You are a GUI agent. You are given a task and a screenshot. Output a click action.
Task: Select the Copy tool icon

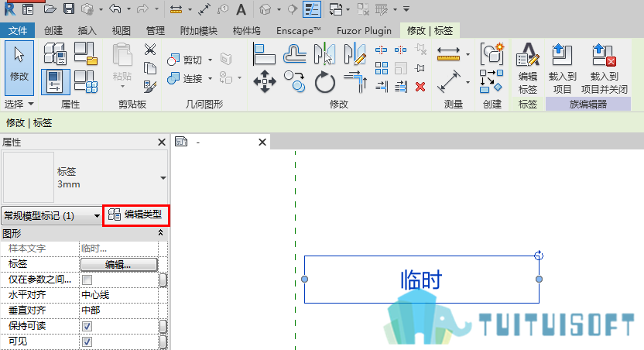pos(294,81)
